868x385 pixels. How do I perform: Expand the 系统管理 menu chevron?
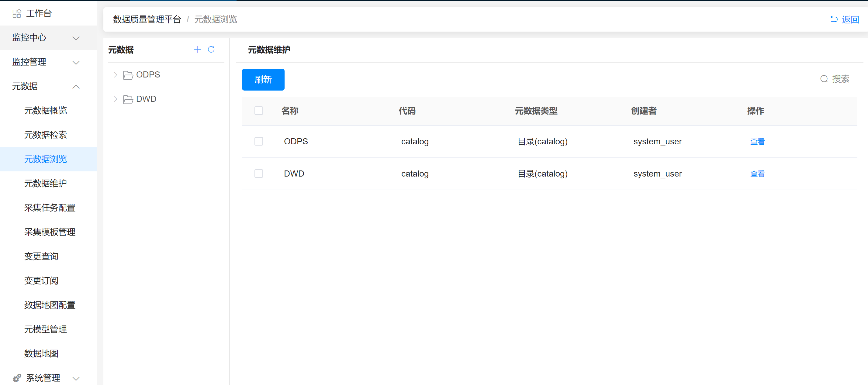(76, 378)
